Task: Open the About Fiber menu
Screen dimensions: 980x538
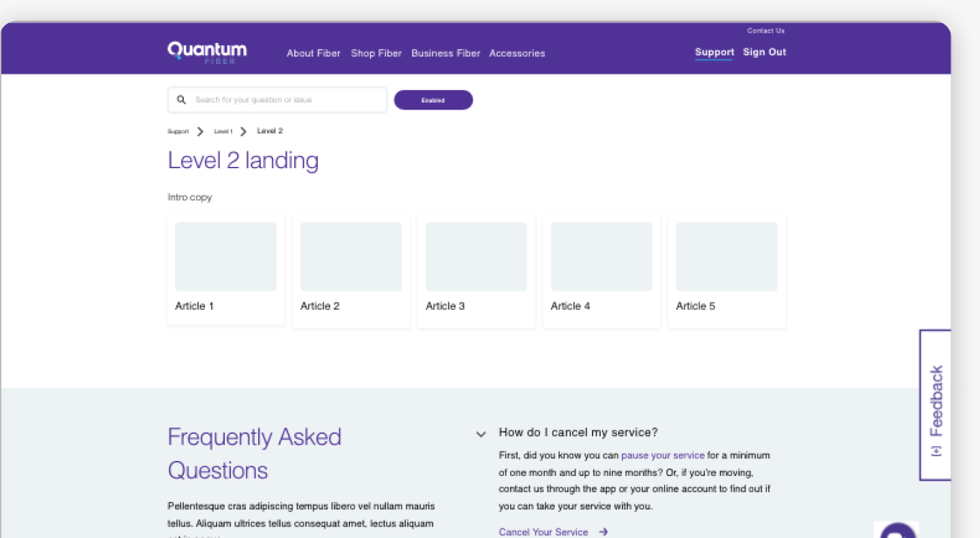Action: click(x=313, y=53)
